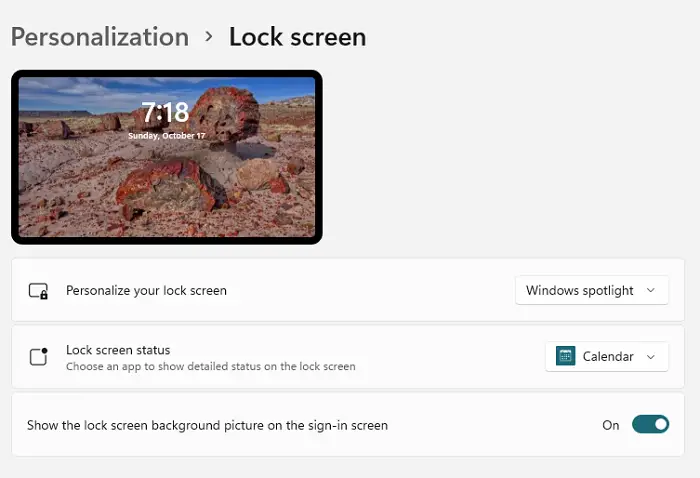Image resolution: width=700 pixels, height=478 pixels.
Task: Click 'Choose an app to show detailed status' text
Action: (211, 366)
